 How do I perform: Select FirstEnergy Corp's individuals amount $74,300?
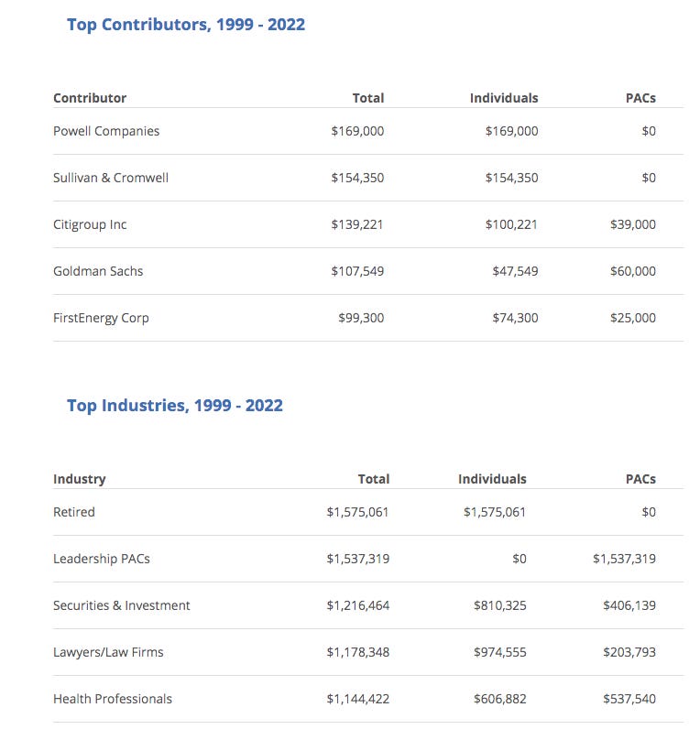[516, 318]
